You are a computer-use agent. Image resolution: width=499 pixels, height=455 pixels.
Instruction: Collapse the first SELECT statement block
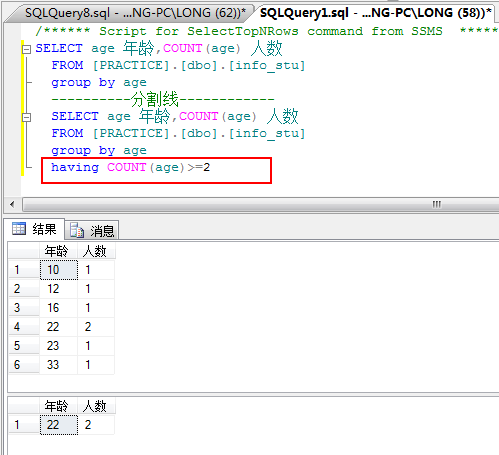pos(26,49)
